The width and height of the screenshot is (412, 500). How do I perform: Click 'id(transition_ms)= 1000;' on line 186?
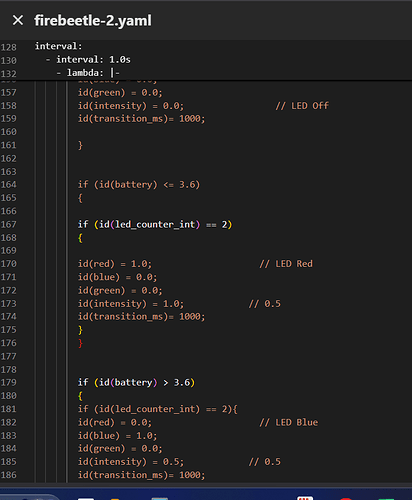(x=141, y=475)
